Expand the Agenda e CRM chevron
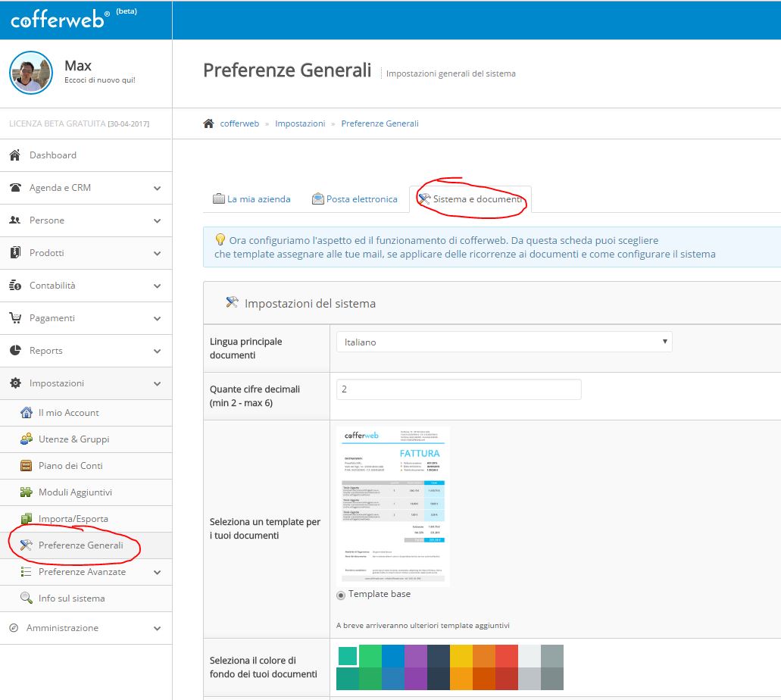This screenshot has height=700, width=781. [158, 189]
